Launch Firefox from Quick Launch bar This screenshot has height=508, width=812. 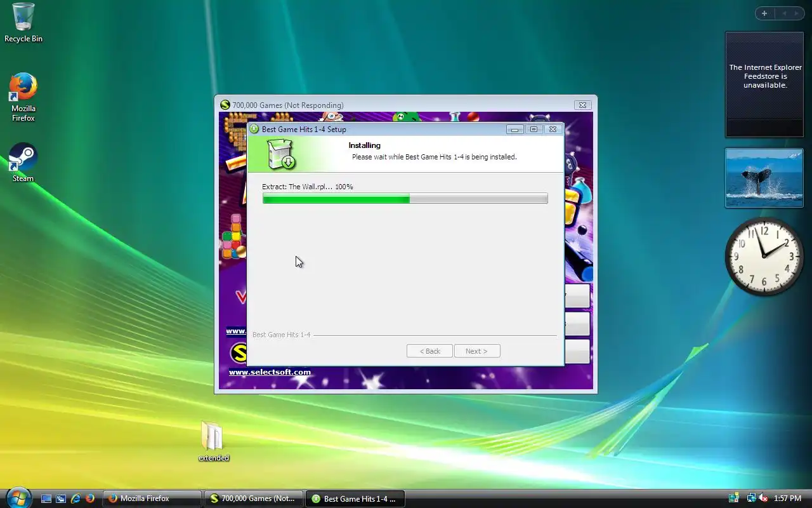(90, 498)
